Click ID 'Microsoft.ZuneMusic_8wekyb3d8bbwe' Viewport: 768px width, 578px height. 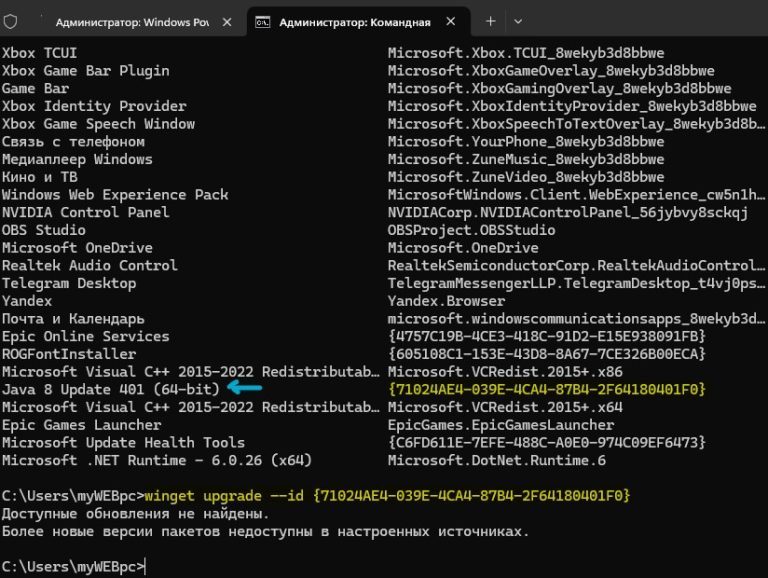[x=526, y=159]
